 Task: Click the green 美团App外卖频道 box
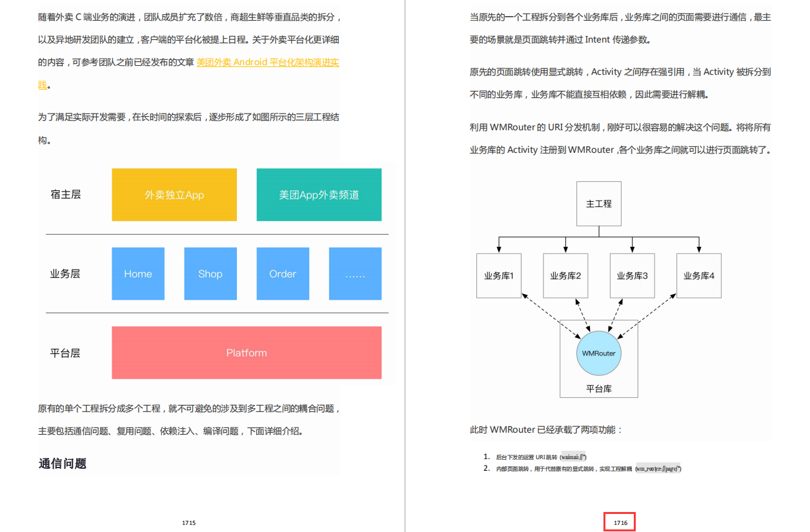318,194
